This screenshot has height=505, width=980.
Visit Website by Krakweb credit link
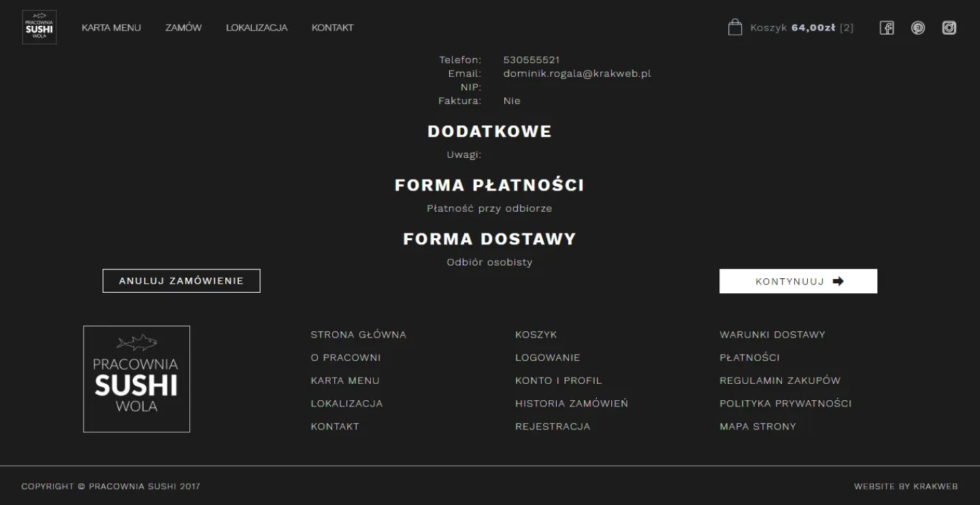(x=906, y=487)
